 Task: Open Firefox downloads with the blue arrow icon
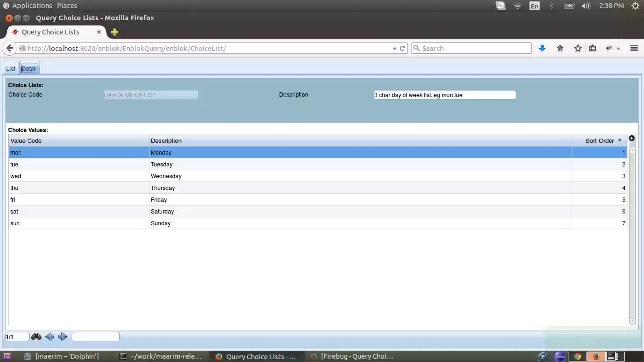click(x=542, y=48)
